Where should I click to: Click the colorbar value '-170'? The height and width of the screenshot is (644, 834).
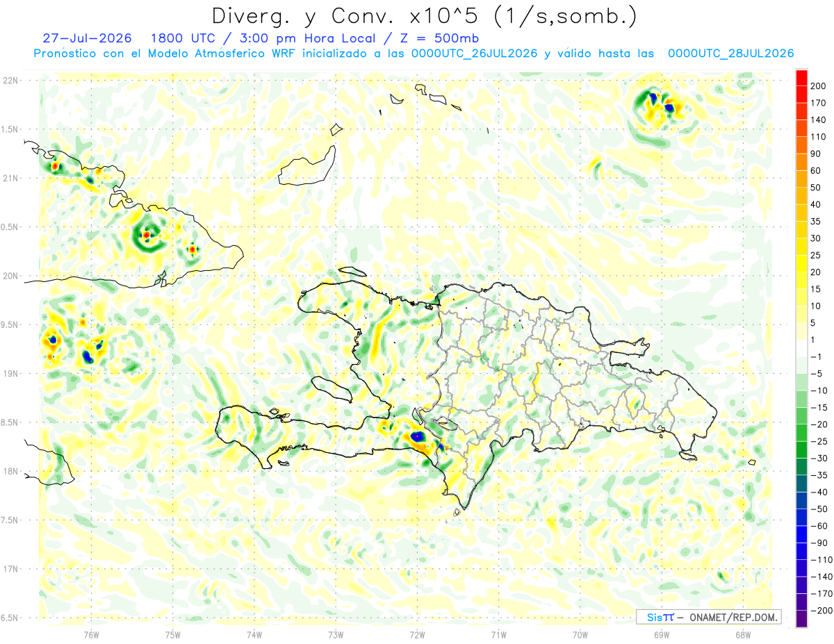point(821,594)
